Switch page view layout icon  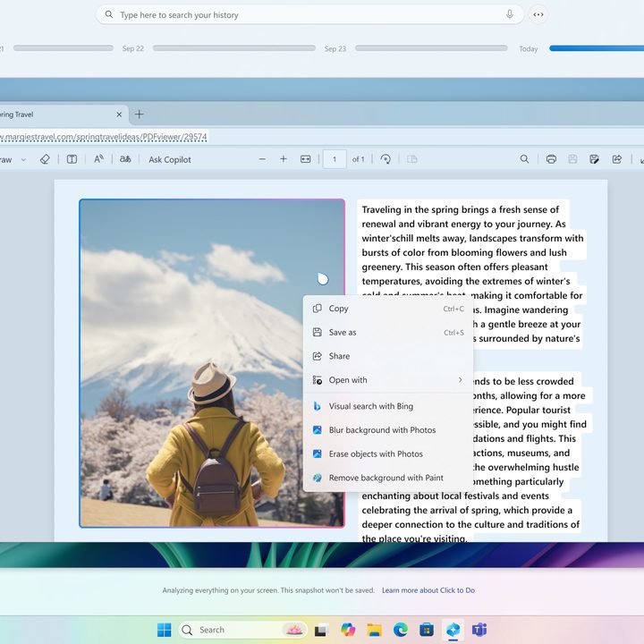coord(412,159)
